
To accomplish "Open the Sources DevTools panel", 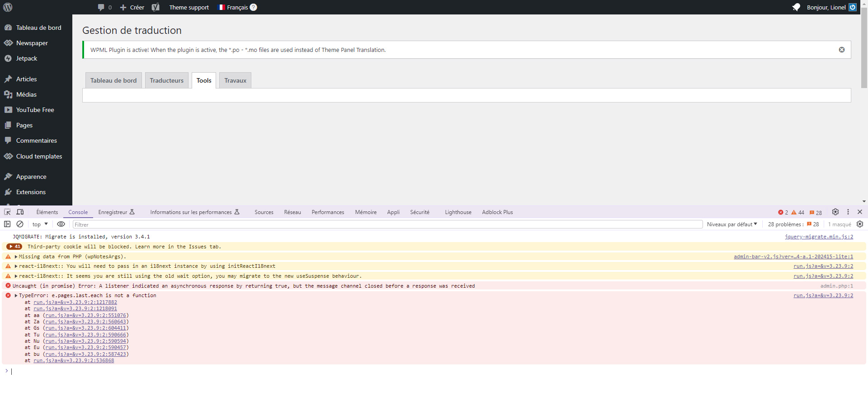I will (x=264, y=212).
